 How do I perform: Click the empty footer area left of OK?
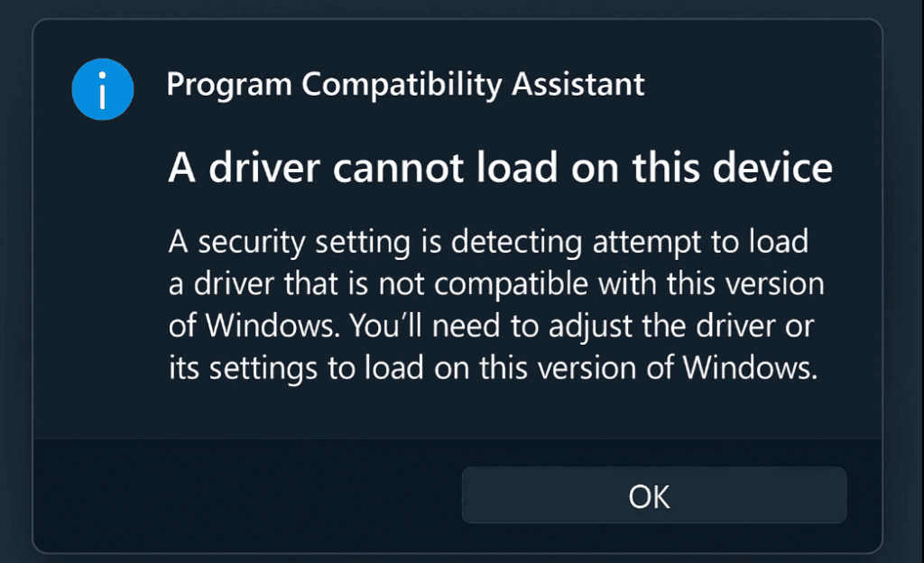tap(244, 495)
